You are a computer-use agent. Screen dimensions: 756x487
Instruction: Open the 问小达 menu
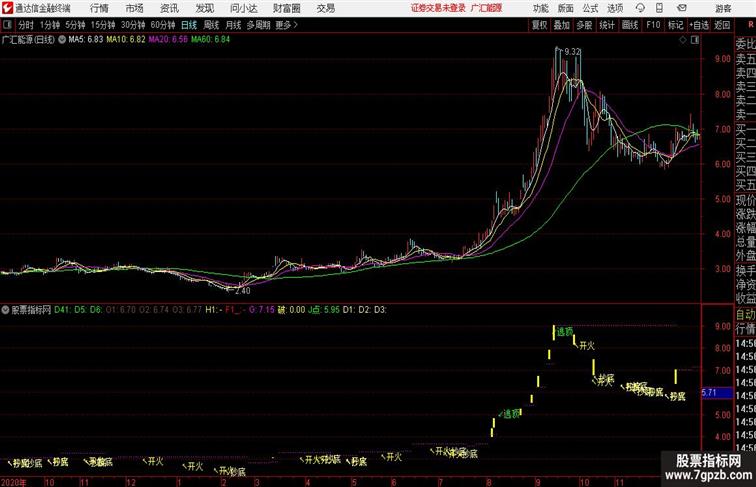coord(243,8)
